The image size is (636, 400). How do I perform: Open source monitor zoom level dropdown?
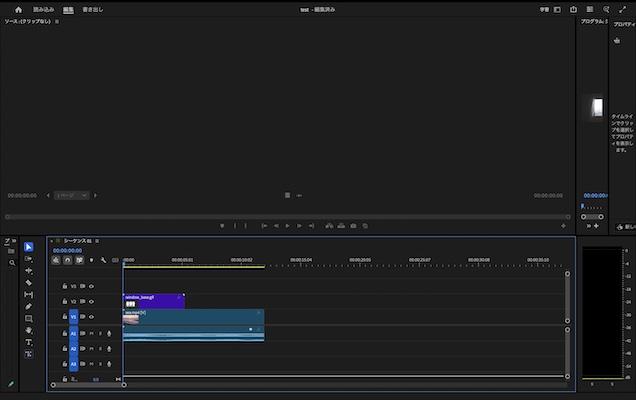[x=71, y=196]
